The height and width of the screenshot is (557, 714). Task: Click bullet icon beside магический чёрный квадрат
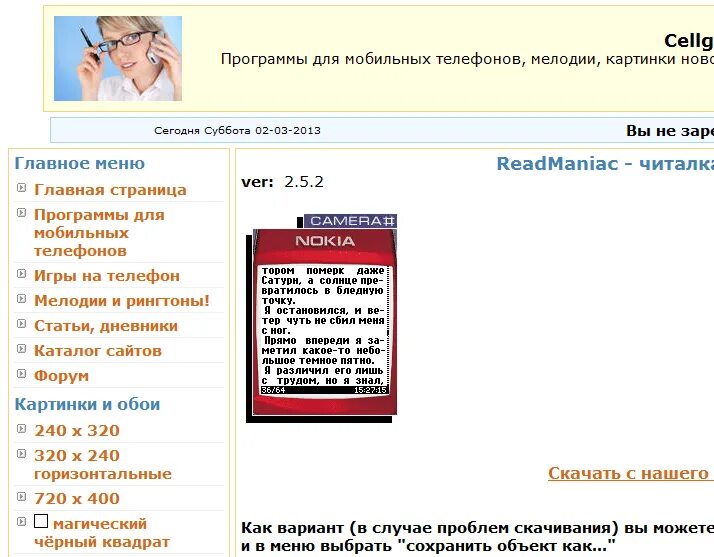(x=21, y=521)
